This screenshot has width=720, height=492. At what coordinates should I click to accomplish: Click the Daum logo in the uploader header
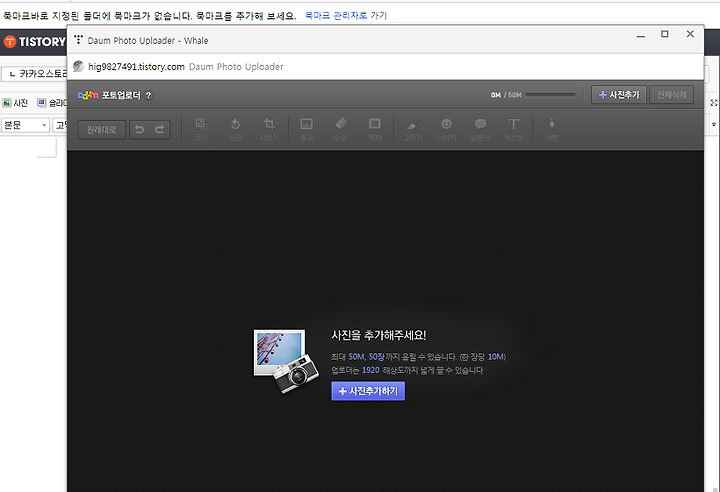point(88,95)
